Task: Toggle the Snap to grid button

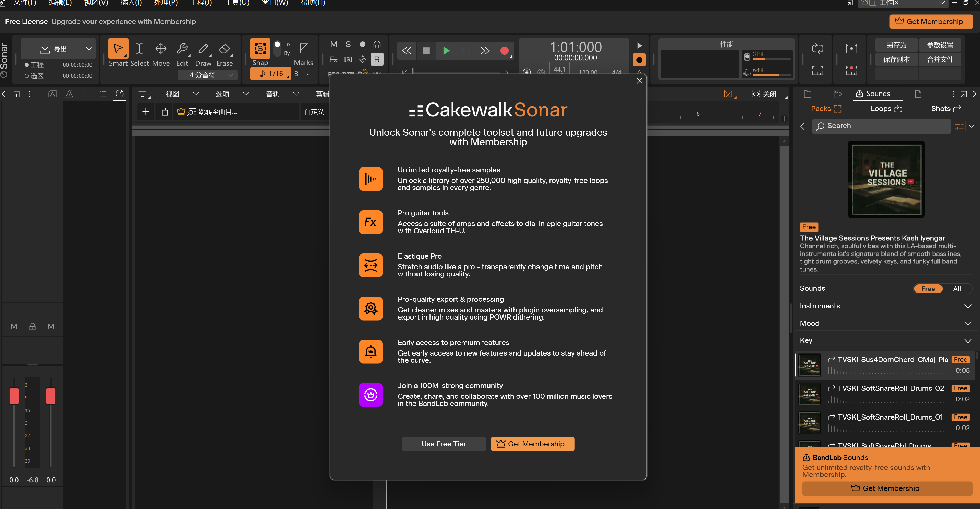Action: click(260, 48)
